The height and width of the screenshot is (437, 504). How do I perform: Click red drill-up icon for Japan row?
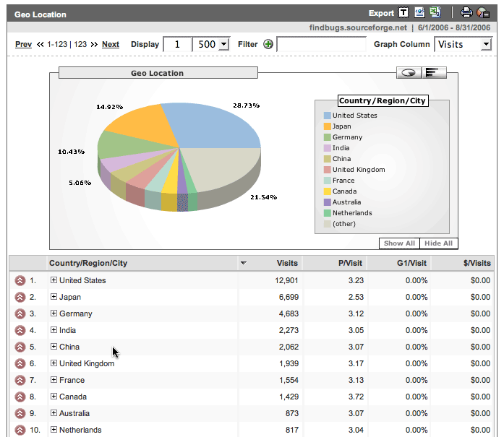pos(20,297)
